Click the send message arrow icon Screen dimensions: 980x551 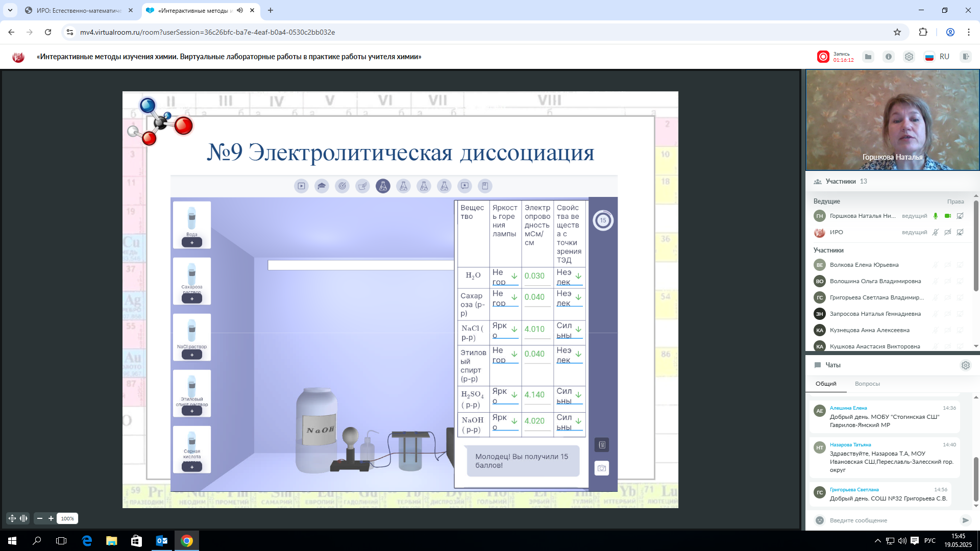pyautogui.click(x=965, y=520)
